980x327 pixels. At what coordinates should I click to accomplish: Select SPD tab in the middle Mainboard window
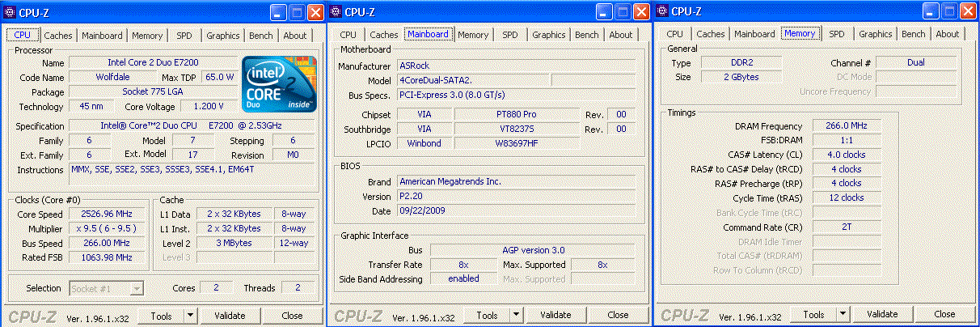coord(510,36)
